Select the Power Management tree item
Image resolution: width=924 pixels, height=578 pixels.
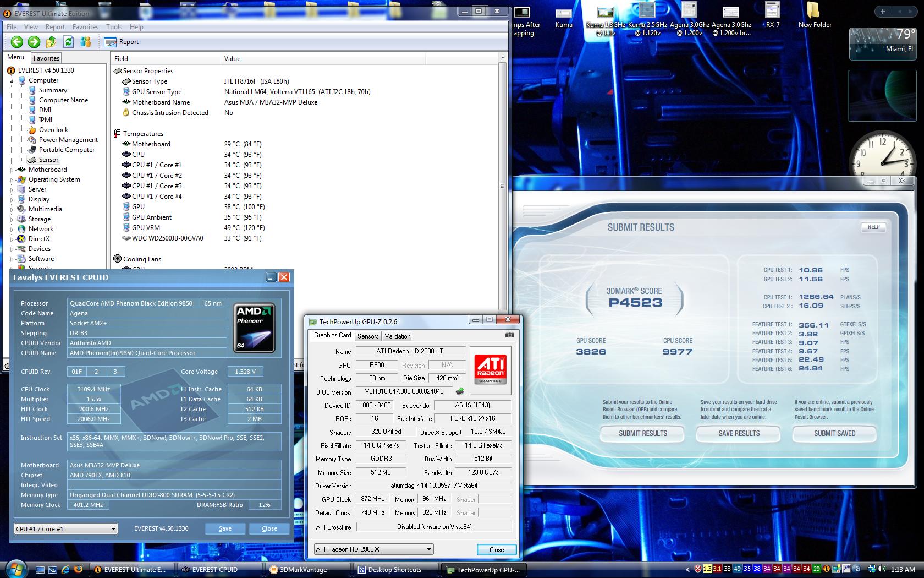coord(68,140)
